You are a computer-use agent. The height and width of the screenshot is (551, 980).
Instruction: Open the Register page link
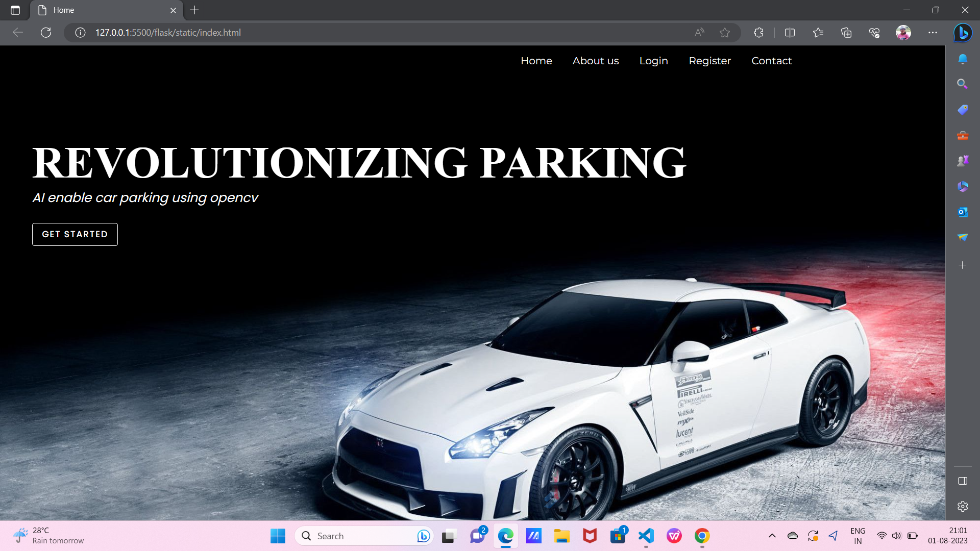[709, 61]
